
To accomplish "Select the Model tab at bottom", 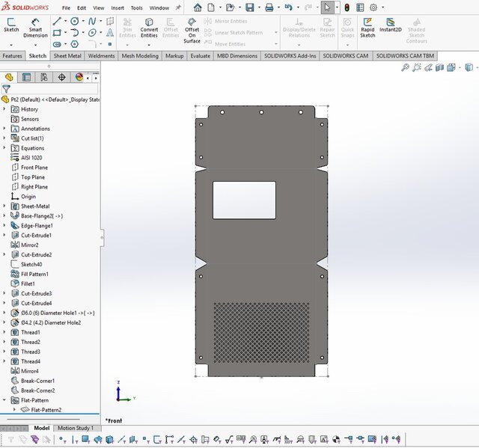I will (42, 428).
